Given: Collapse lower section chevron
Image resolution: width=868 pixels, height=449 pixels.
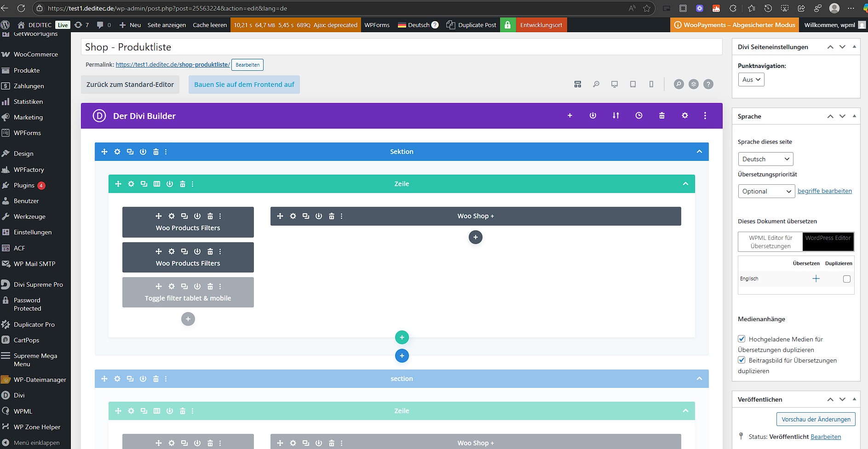Looking at the screenshot, I should pyautogui.click(x=699, y=379).
